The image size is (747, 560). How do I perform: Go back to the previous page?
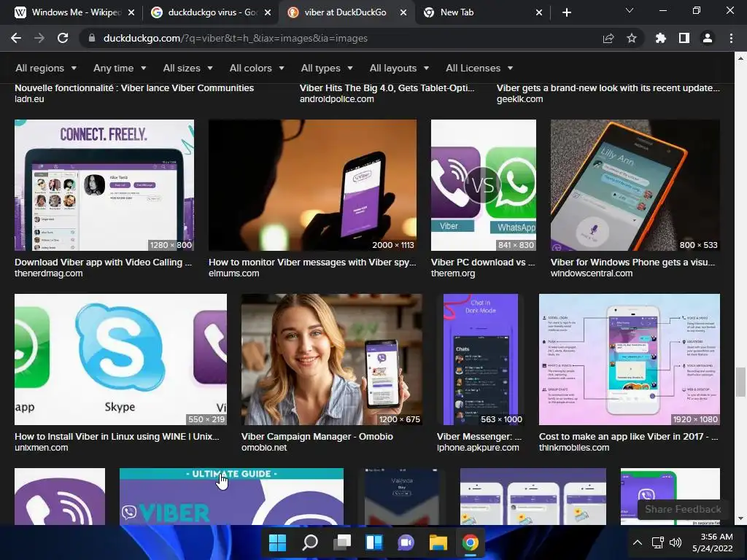coord(16,38)
